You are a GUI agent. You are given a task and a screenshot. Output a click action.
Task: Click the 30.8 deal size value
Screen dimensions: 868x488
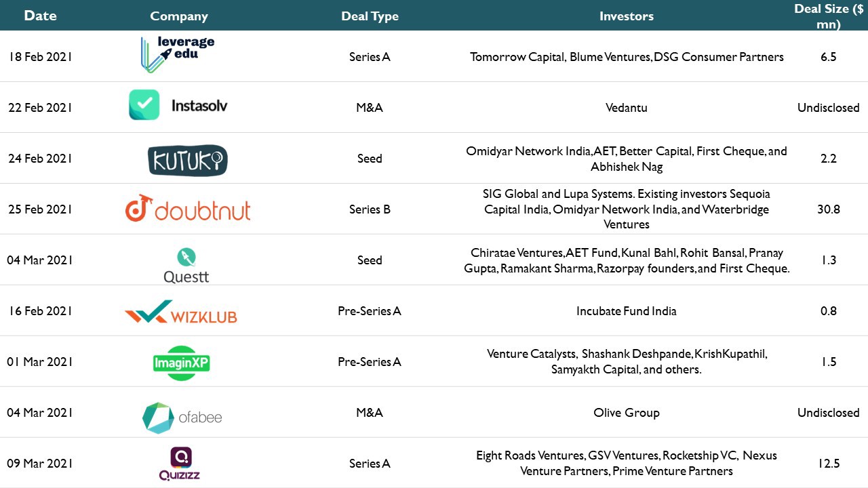coord(829,209)
